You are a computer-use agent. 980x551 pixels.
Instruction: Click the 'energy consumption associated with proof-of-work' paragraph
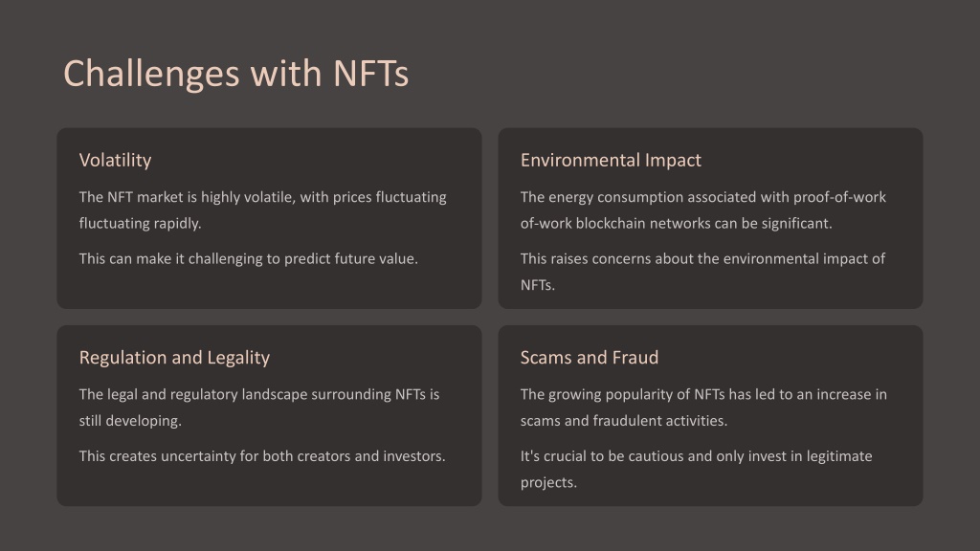[x=703, y=209]
